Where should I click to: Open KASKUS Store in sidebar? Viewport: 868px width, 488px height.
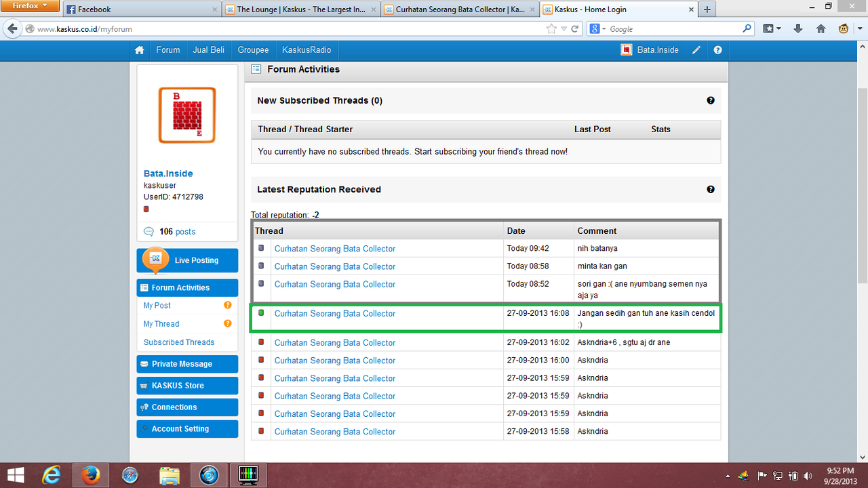[188, 386]
